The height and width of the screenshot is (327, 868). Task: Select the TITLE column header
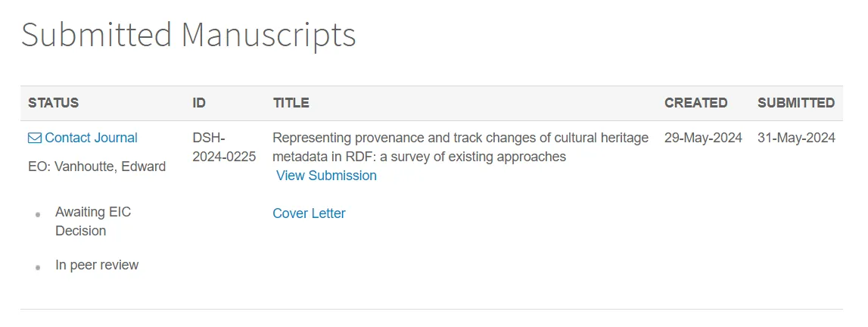(x=291, y=103)
